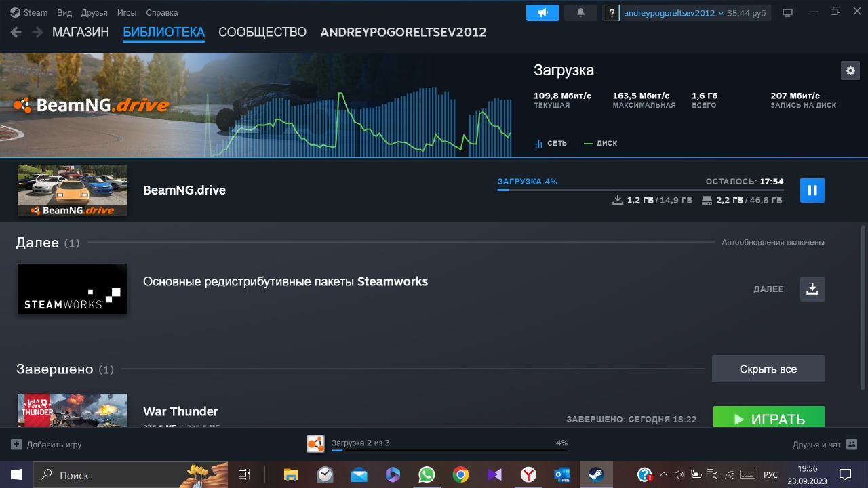The width and height of the screenshot is (868, 488).
Task: Open the Copilot app on the taskbar
Action: 393,474
